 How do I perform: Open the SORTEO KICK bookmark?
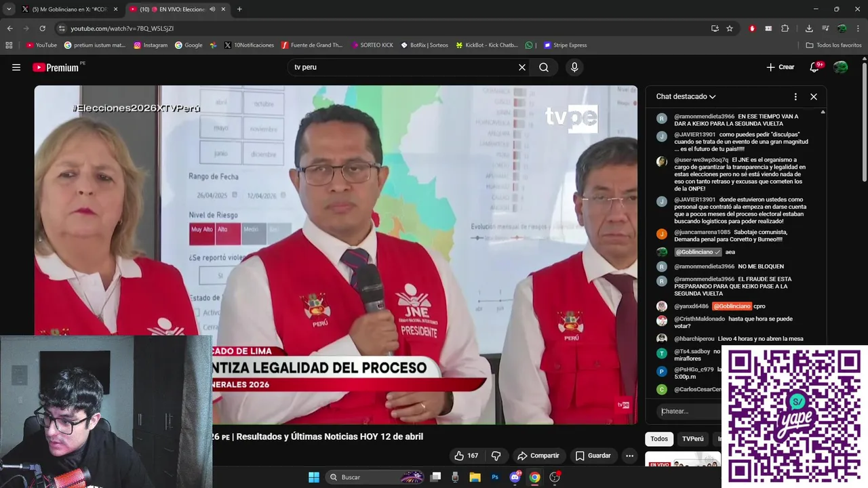pos(372,45)
